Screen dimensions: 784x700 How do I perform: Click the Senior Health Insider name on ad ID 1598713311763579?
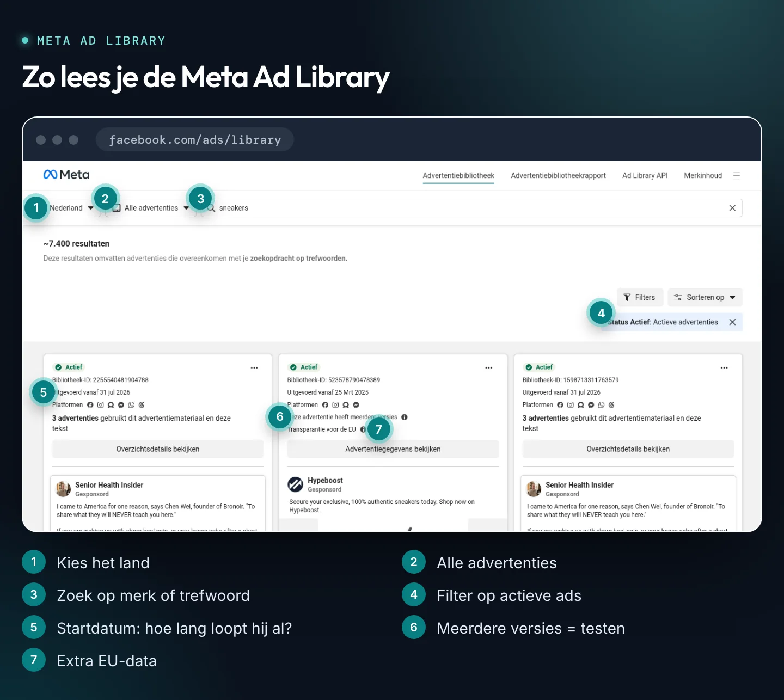click(x=579, y=485)
